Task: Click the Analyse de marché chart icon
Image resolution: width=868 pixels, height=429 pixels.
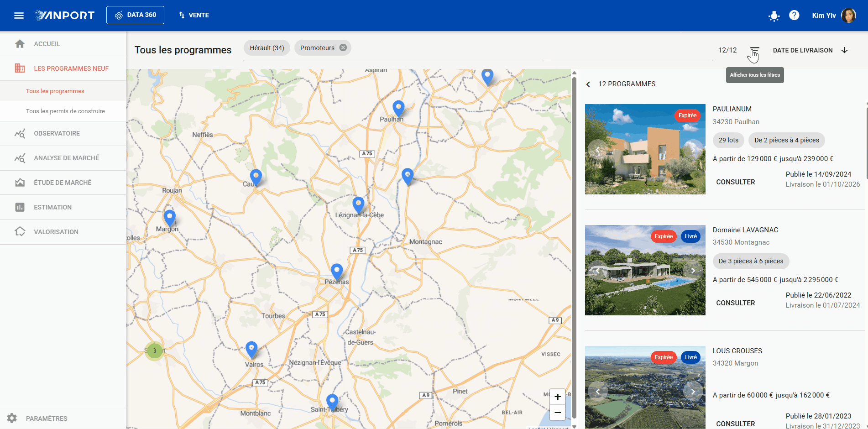Action: [20, 158]
